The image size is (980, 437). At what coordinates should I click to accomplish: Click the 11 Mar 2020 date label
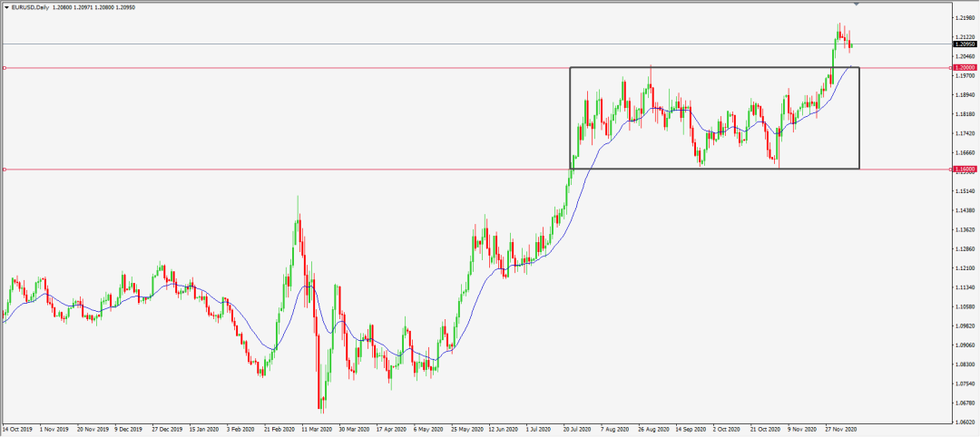[x=317, y=430]
